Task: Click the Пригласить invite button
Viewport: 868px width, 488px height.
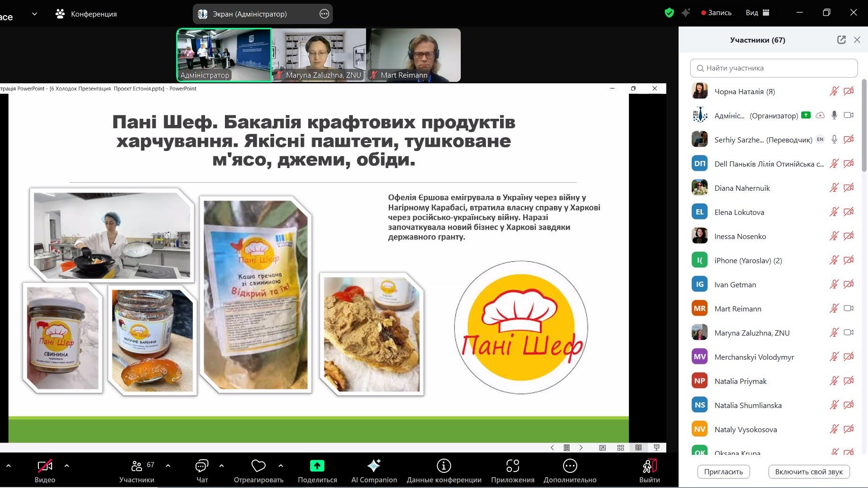Action: click(x=723, y=471)
